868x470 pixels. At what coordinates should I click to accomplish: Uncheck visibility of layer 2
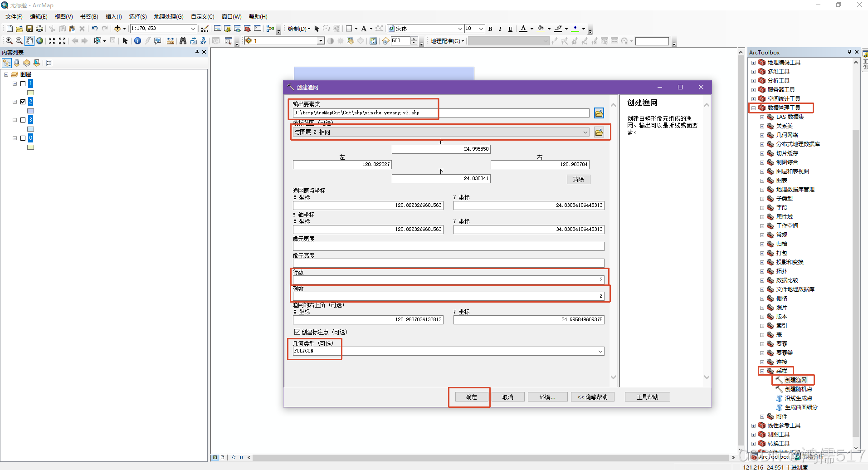tap(23, 102)
